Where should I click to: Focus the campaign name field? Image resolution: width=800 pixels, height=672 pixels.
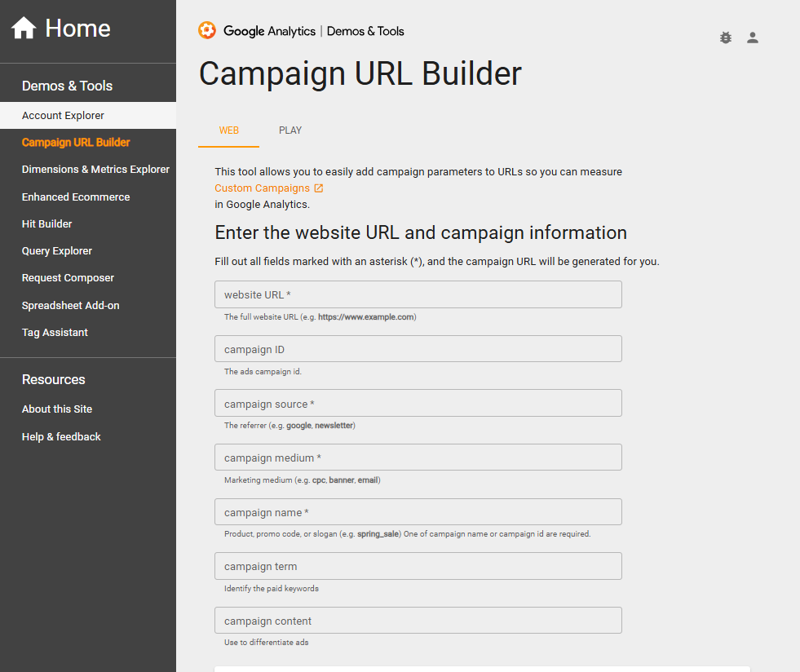click(x=418, y=512)
